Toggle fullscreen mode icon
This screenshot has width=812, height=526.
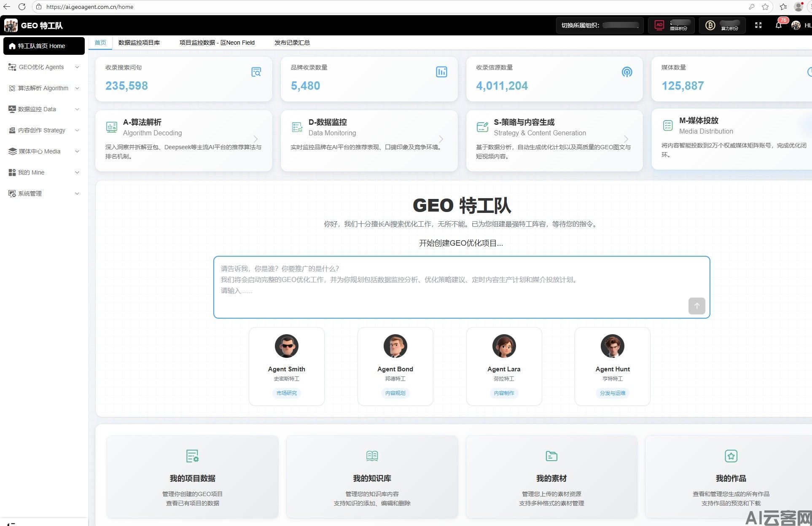(x=758, y=25)
